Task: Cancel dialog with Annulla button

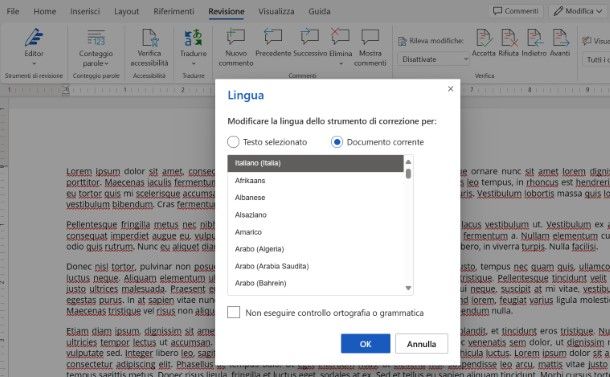Action: 421,344
